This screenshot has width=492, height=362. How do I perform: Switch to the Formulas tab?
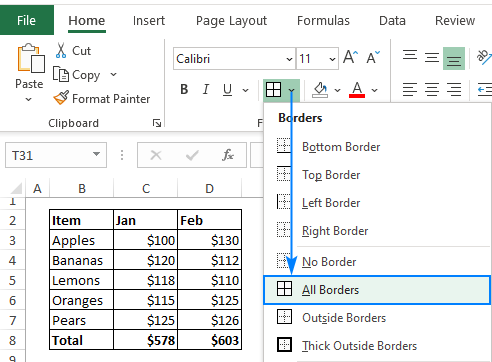pyautogui.click(x=323, y=21)
